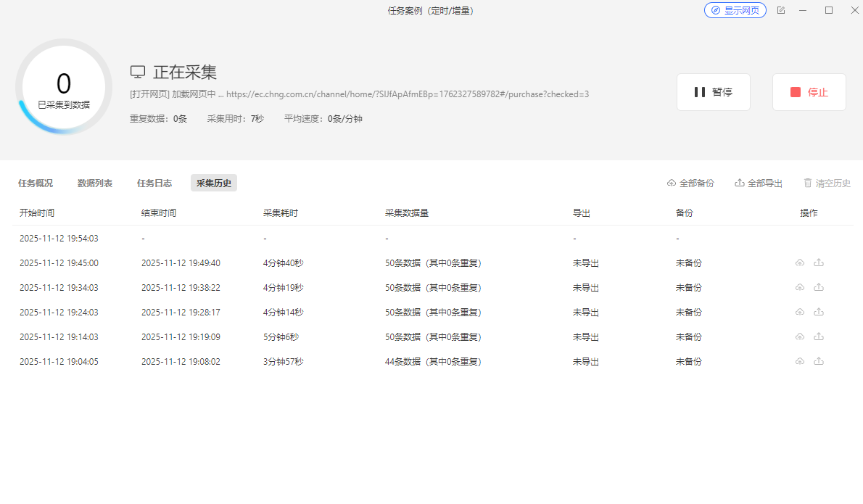Click the edit icon in the title bar
Screen dimensions: 863x504
click(781, 10)
